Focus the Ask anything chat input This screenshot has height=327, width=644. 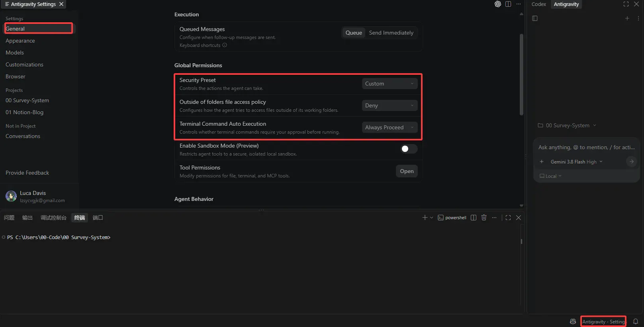[586, 147]
